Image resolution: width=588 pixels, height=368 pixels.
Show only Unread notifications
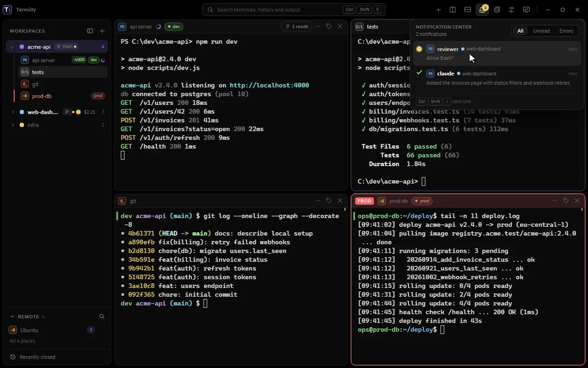point(541,31)
